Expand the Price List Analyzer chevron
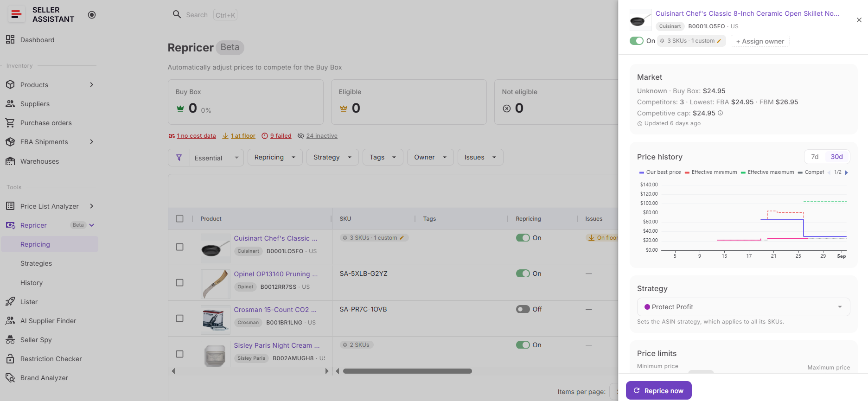Viewport: 868px width, 401px height. tap(91, 206)
